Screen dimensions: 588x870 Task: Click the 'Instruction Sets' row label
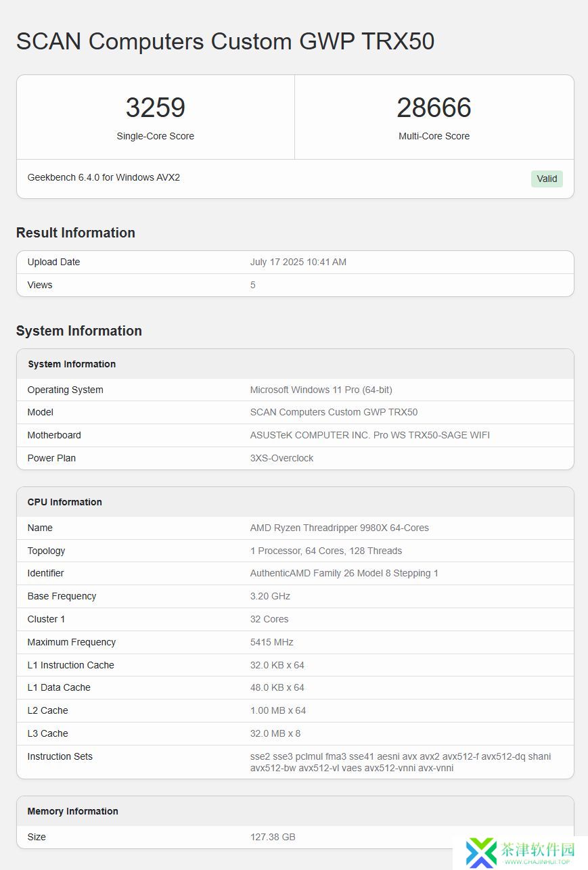click(60, 756)
